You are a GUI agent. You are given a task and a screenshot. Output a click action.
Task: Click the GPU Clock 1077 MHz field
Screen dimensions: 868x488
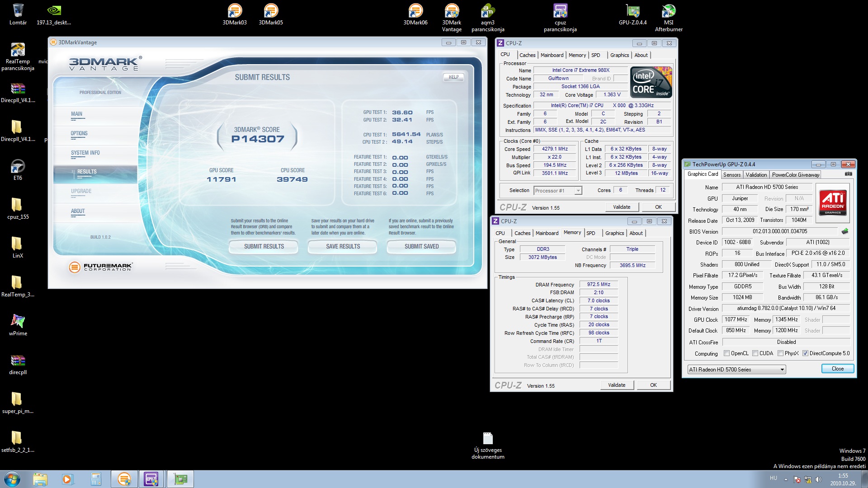click(x=736, y=319)
